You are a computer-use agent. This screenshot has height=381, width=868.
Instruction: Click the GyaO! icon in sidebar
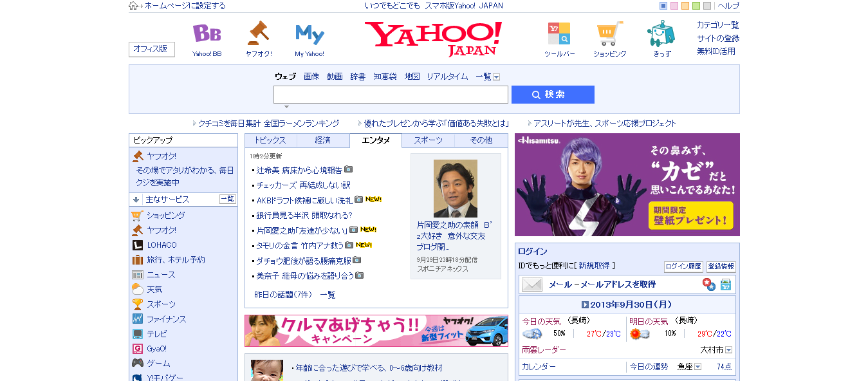137,349
